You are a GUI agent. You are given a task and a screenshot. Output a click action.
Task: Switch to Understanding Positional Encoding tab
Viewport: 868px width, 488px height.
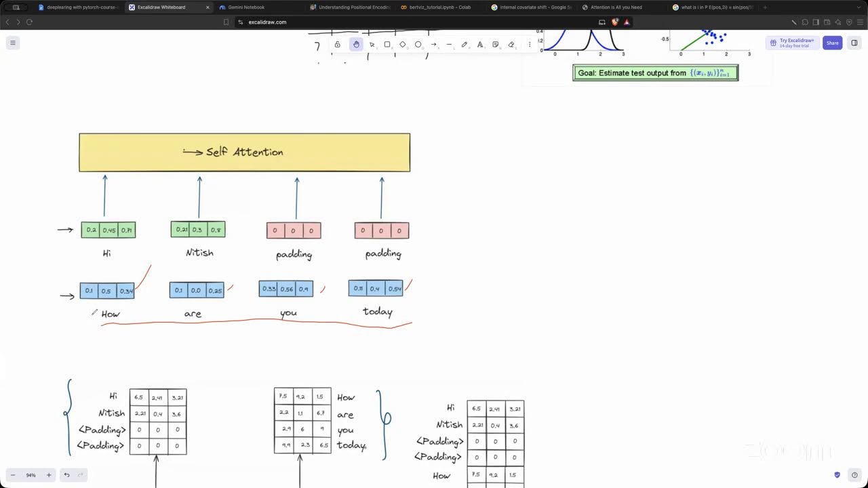[x=349, y=7]
